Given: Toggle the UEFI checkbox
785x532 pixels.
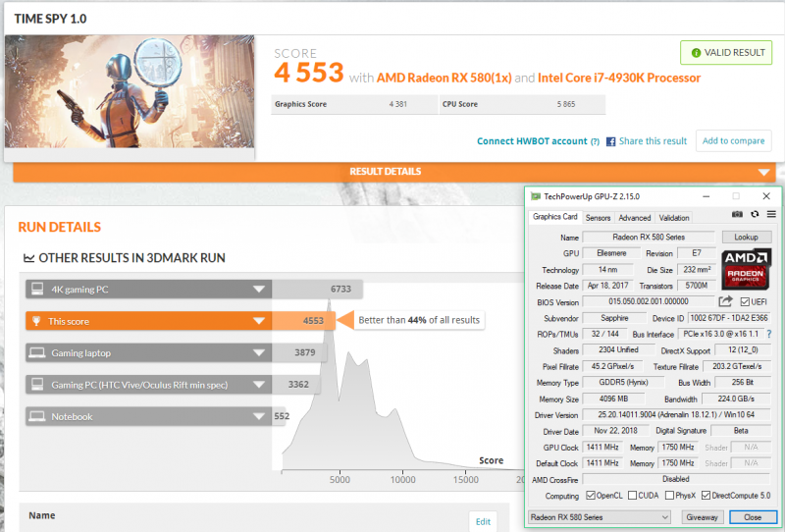Looking at the screenshot, I should point(745,301).
